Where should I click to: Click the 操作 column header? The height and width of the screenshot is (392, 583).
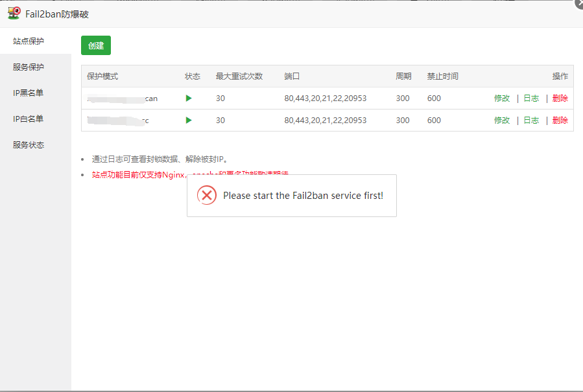pos(560,76)
